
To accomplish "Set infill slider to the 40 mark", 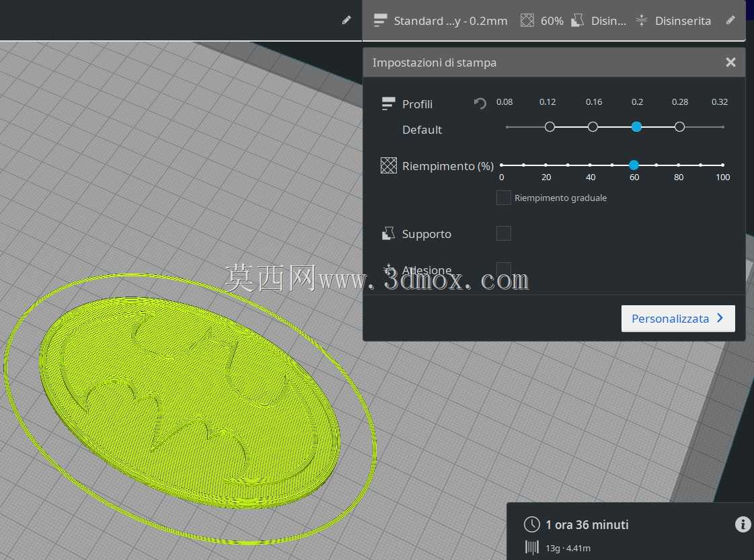I will [590, 165].
